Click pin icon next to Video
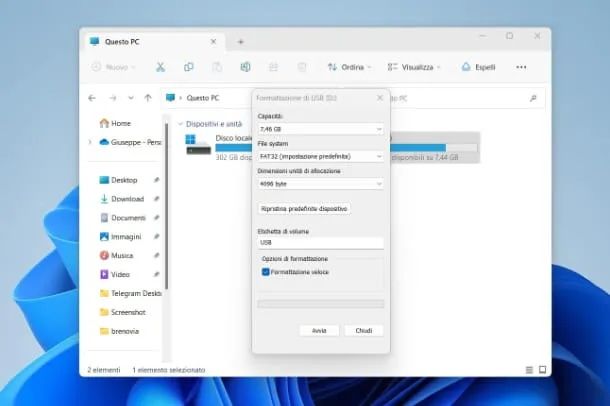 [156, 275]
